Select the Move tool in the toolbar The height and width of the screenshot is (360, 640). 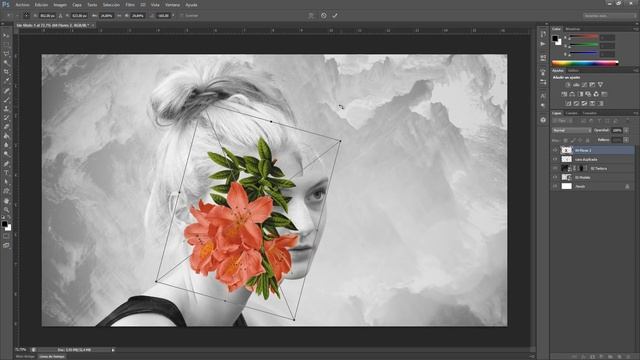6,36
